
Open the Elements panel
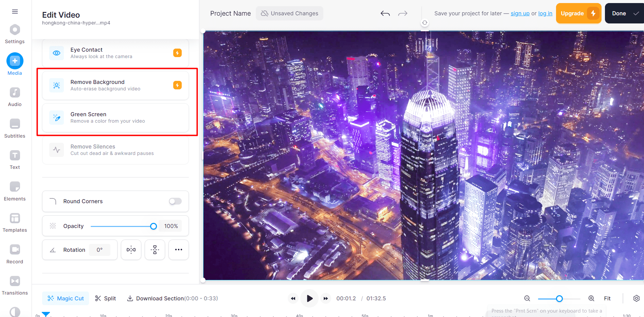[15, 187]
